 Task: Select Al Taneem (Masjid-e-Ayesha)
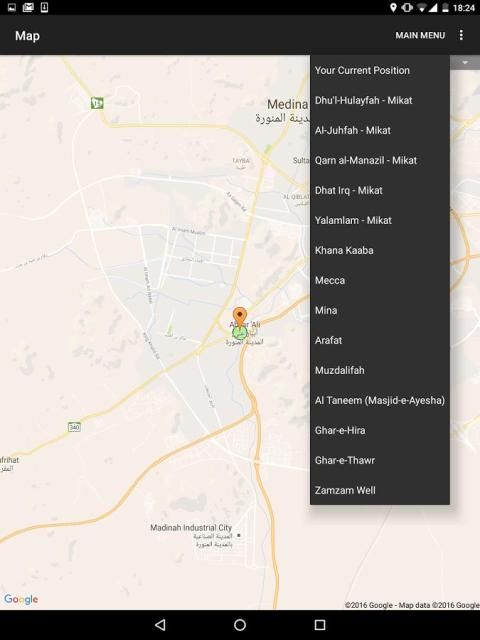[380, 400]
